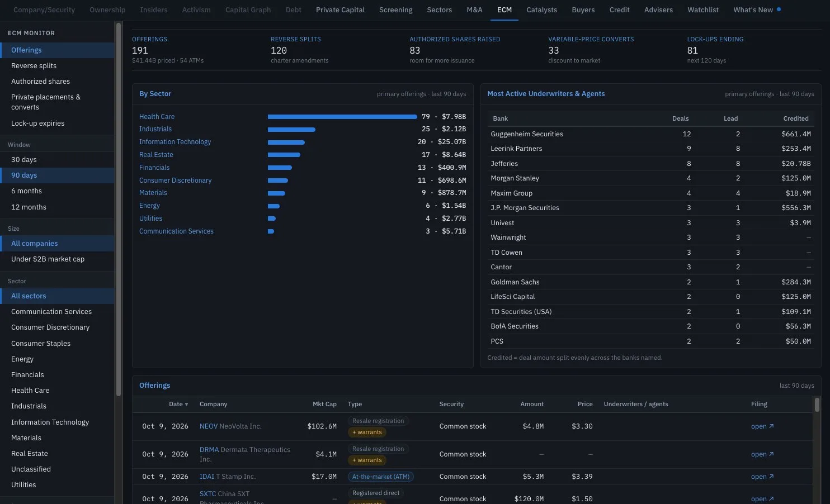Image resolution: width=830 pixels, height=504 pixels.
Task: Open the Capital Graph tab
Action: tap(248, 10)
